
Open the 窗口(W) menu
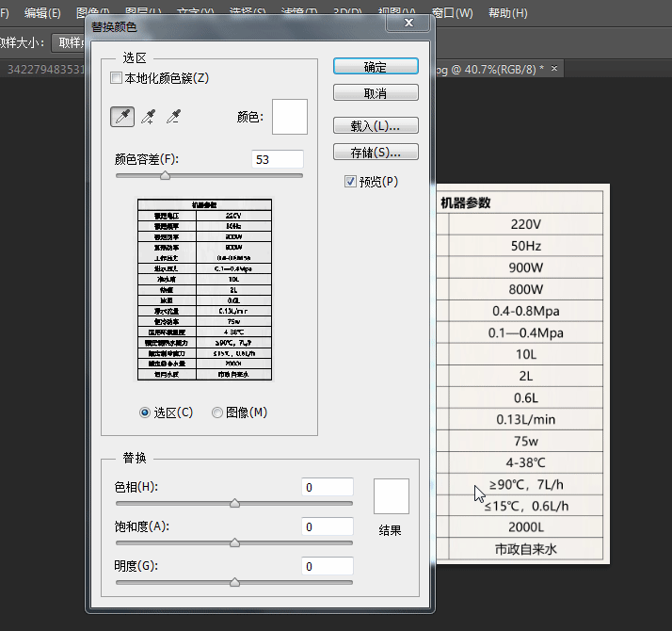[452, 13]
